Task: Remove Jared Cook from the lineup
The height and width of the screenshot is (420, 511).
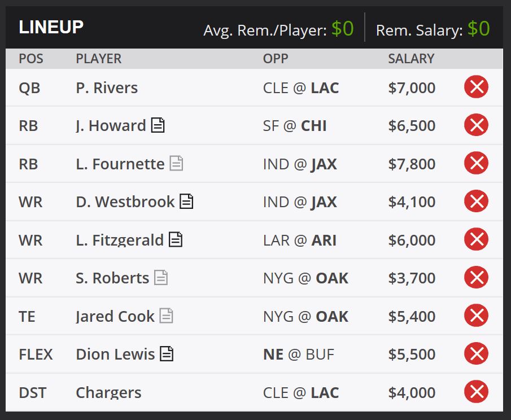Action: click(x=476, y=316)
